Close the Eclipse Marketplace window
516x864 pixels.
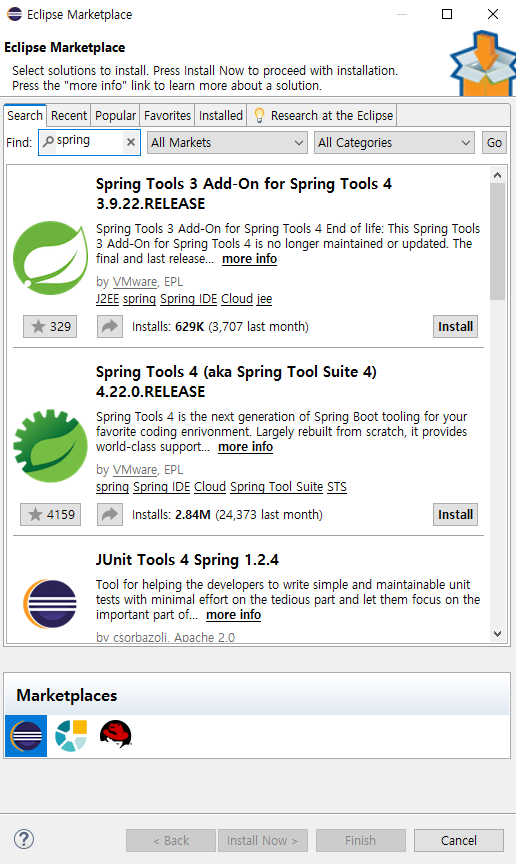[493, 14]
